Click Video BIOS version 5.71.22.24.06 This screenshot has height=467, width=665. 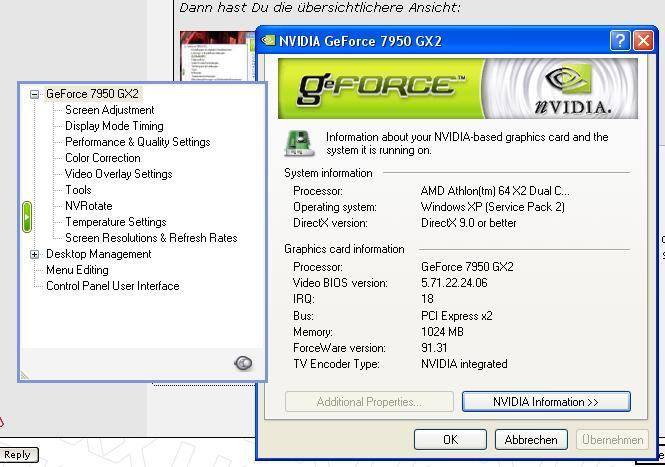454,283
